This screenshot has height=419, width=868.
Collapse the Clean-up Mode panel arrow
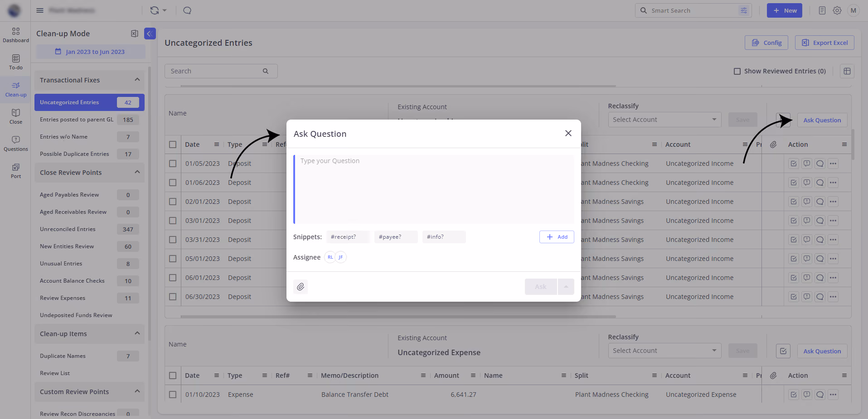pos(150,34)
